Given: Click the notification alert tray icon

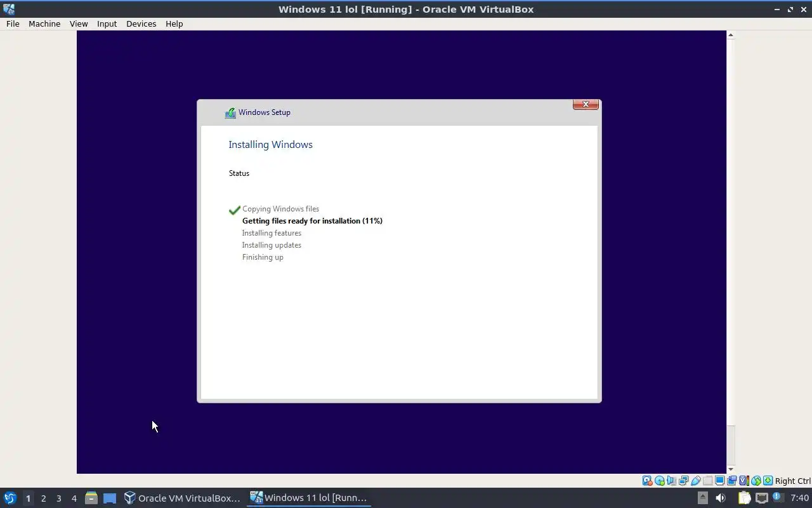Looking at the screenshot, I should pyautogui.click(x=778, y=496).
